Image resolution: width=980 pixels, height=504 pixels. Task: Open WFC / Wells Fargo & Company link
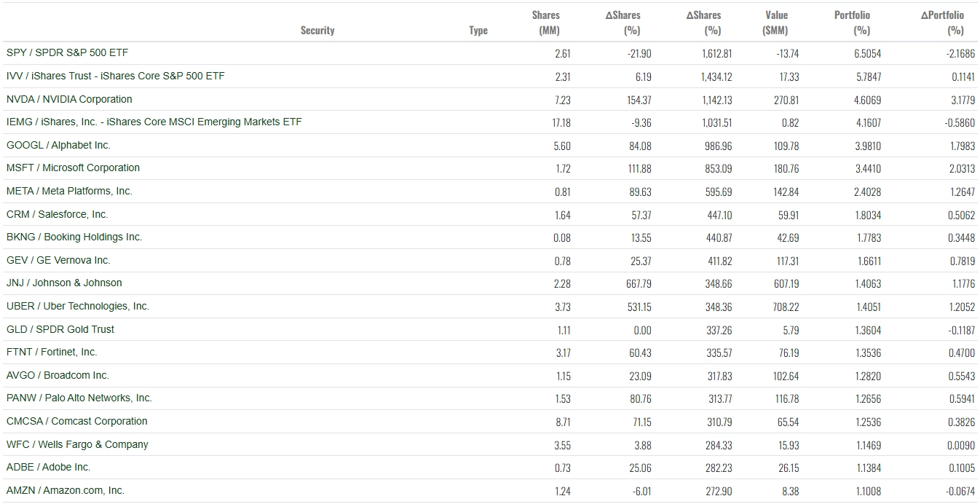[x=77, y=444]
